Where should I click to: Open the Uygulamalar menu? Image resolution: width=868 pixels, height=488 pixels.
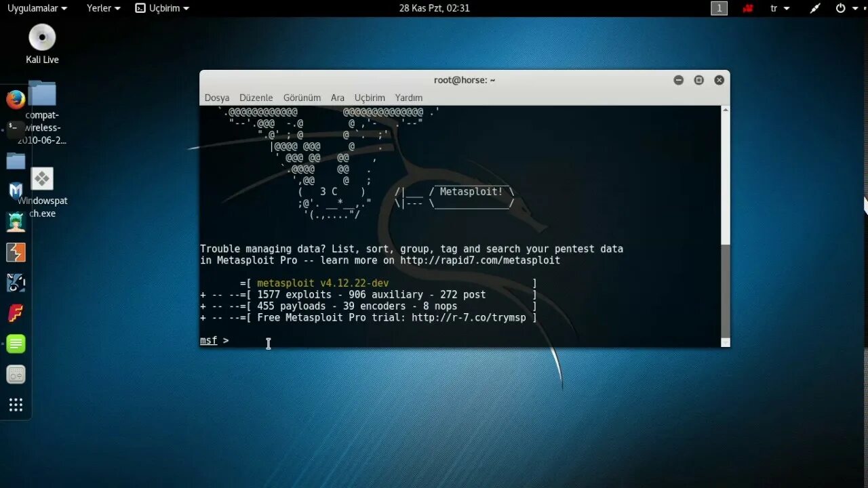pyautogui.click(x=37, y=8)
